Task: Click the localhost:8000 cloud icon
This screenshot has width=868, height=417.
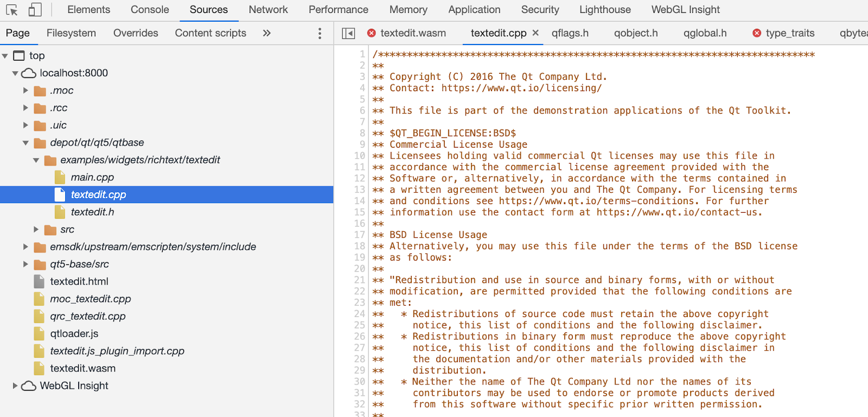Action: point(29,73)
